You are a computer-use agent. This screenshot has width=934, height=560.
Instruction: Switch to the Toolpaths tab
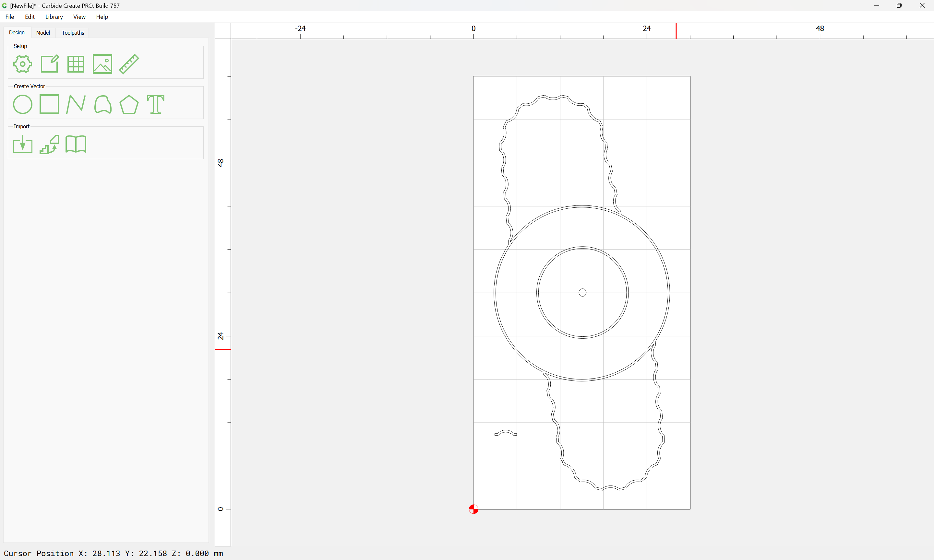click(73, 33)
